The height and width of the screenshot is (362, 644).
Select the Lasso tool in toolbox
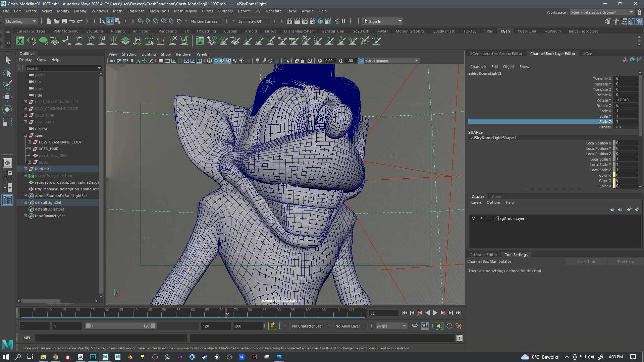[7, 73]
